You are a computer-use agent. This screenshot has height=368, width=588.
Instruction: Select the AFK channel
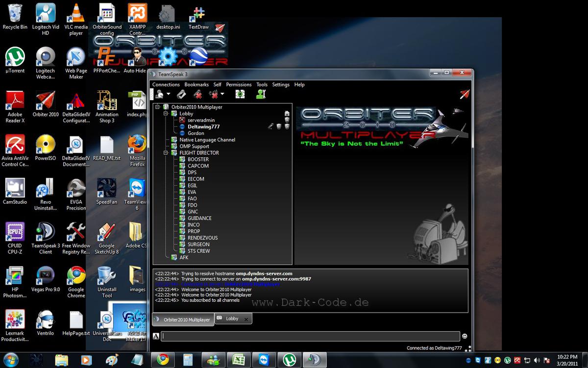tap(184, 258)
